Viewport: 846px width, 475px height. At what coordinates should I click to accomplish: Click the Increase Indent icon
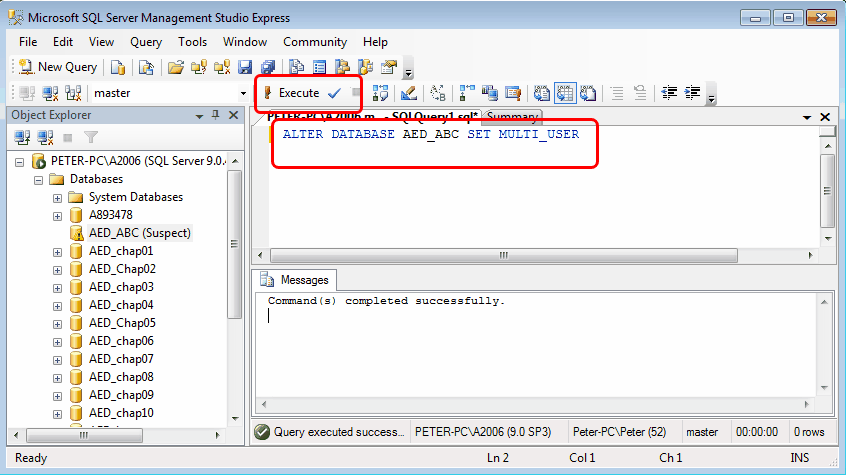693,93
